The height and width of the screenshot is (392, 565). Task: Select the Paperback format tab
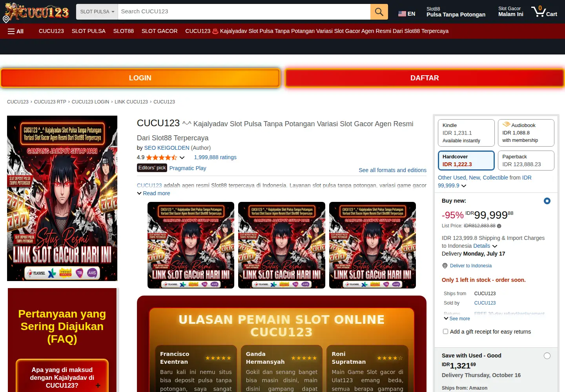tap(526, 160)
